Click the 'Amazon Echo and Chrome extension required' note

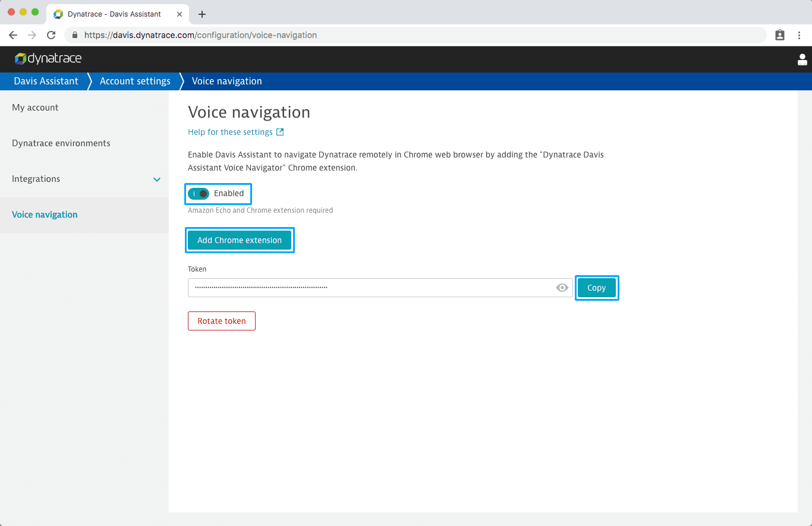coord(260,210)
